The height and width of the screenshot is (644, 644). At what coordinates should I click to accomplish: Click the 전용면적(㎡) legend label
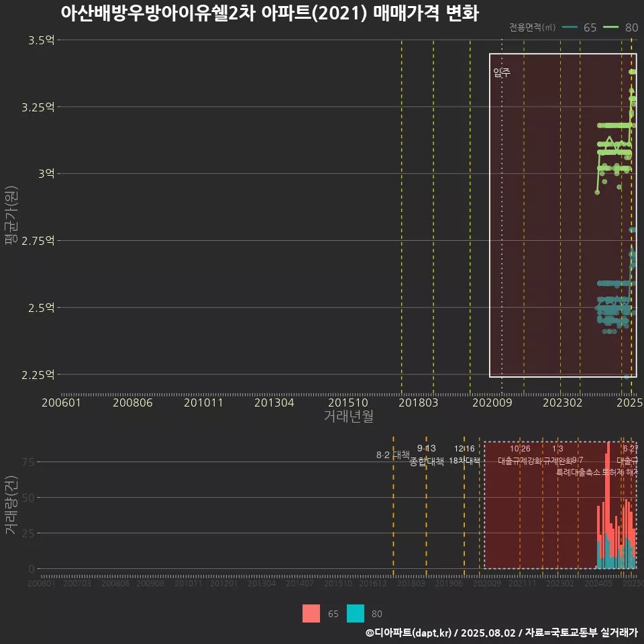coord(532,28)
